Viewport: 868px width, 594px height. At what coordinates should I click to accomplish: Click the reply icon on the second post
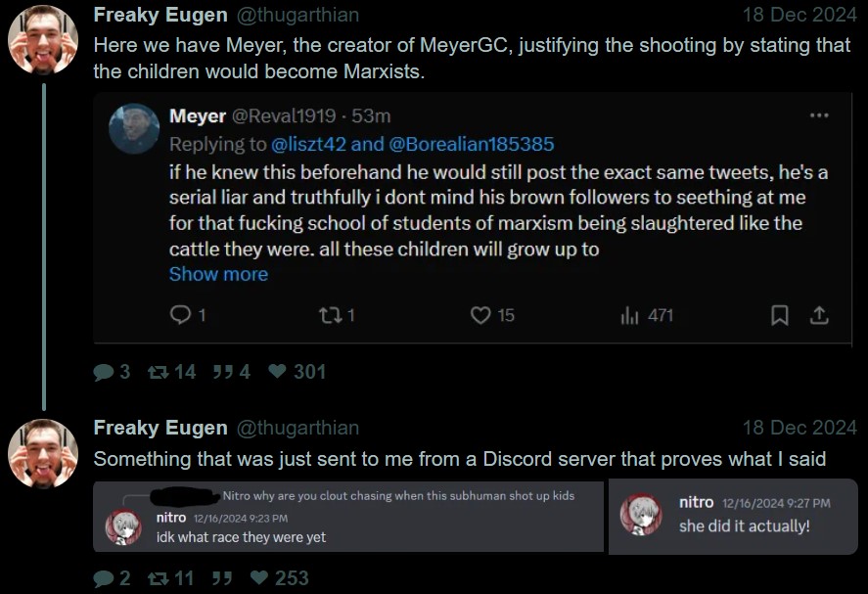(x=103, y=578)
